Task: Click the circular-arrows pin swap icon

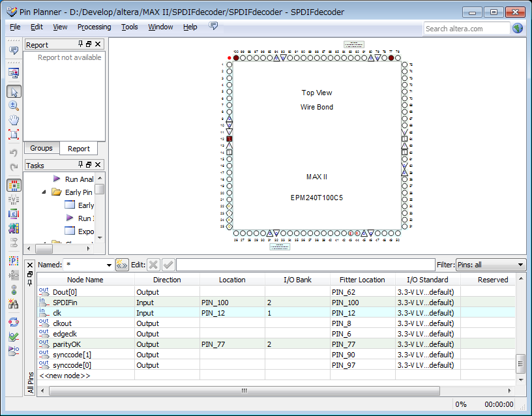Action: click(x=14, y=322)
